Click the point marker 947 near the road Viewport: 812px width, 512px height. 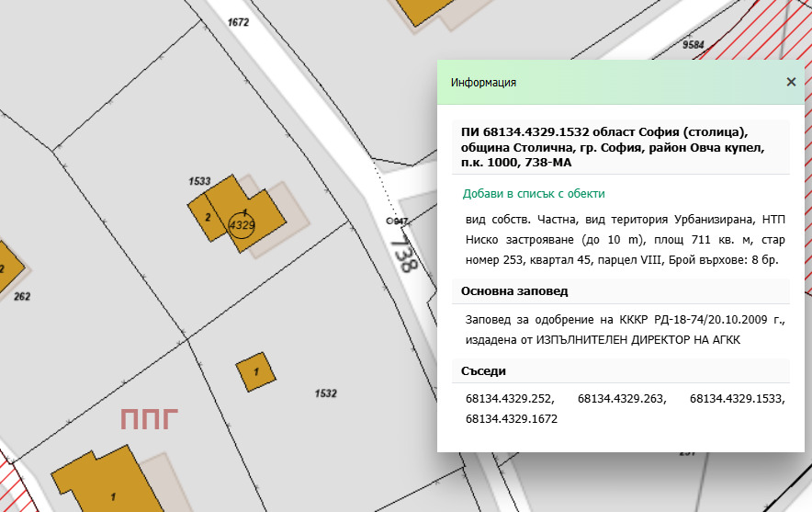[x=397, y=222]
